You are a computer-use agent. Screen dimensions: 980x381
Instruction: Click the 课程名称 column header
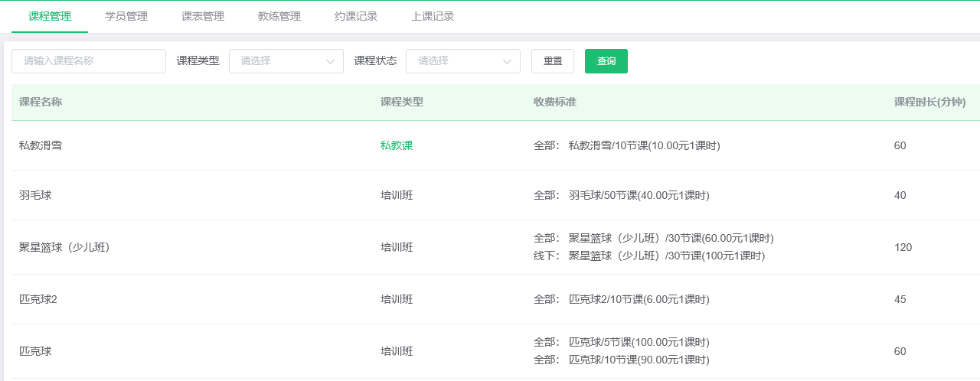(x=41, y=102)
